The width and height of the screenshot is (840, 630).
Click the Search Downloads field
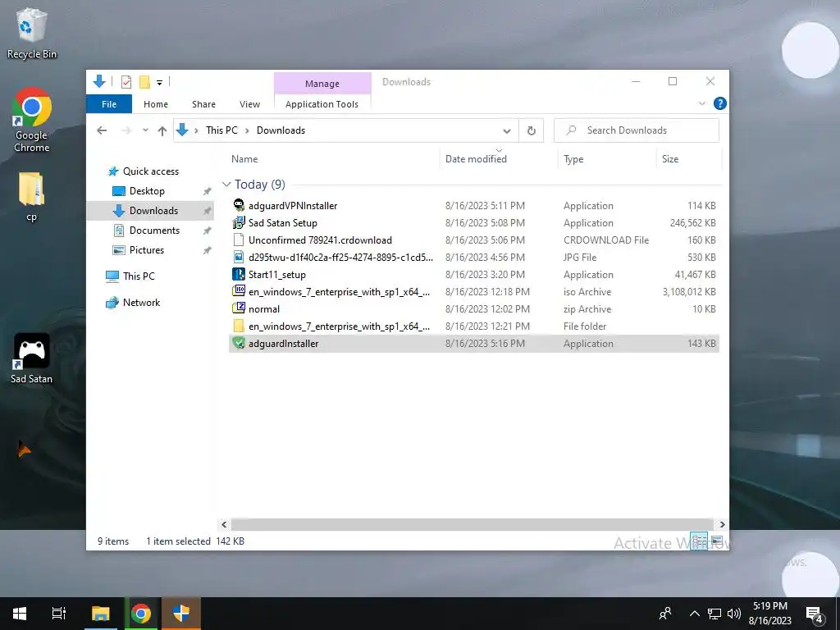[x=637, y=130]
